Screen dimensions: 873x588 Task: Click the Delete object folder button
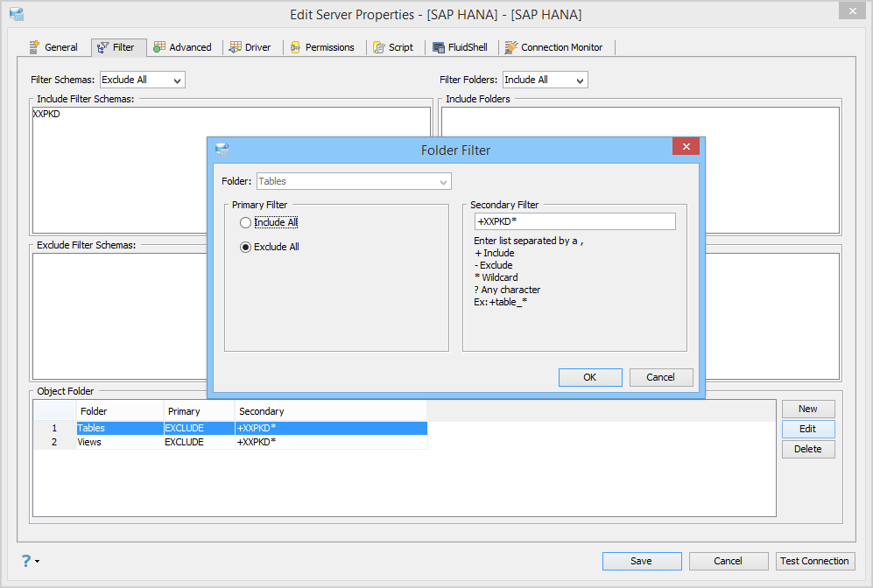[x=808, y=449]
